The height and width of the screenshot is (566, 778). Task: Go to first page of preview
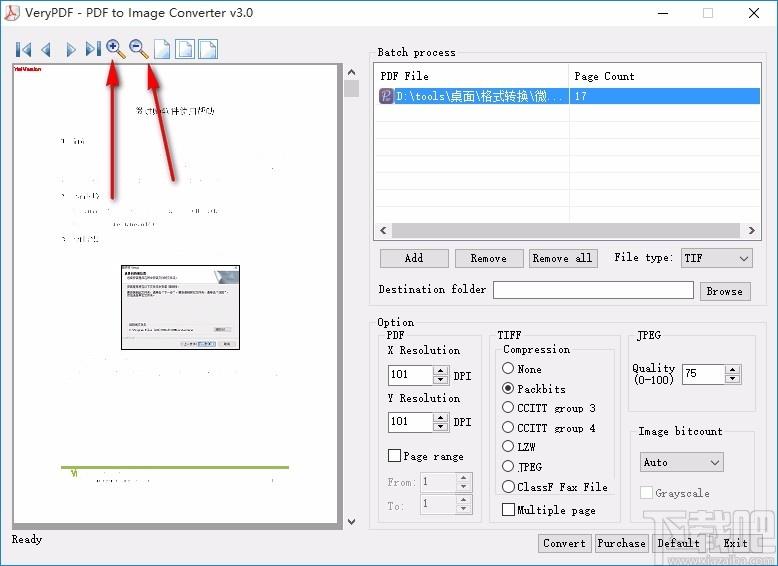pos(23,50)
